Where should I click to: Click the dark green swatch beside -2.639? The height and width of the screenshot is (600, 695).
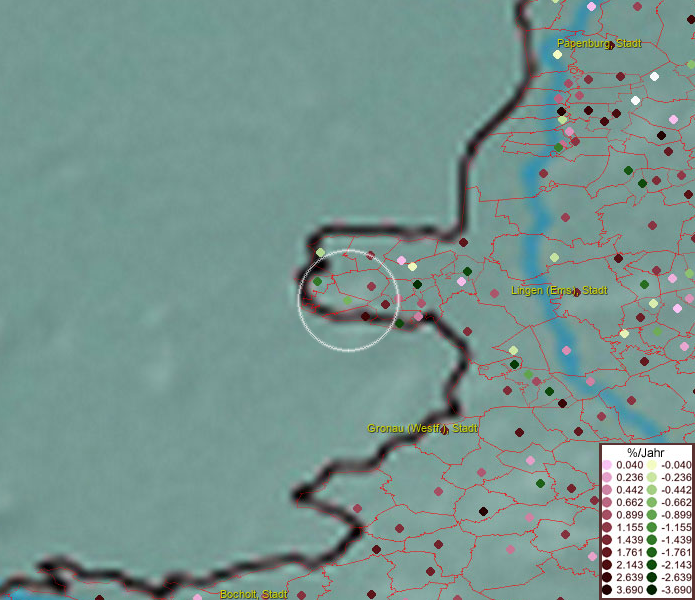pyautogui.click(x=652, y=577)
